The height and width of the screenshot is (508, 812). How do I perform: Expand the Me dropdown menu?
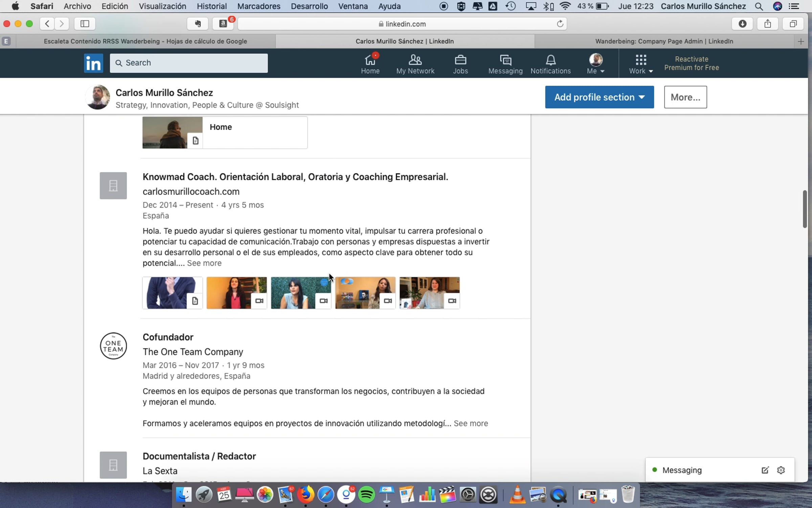pyautogui.click(x=595, y=64)
